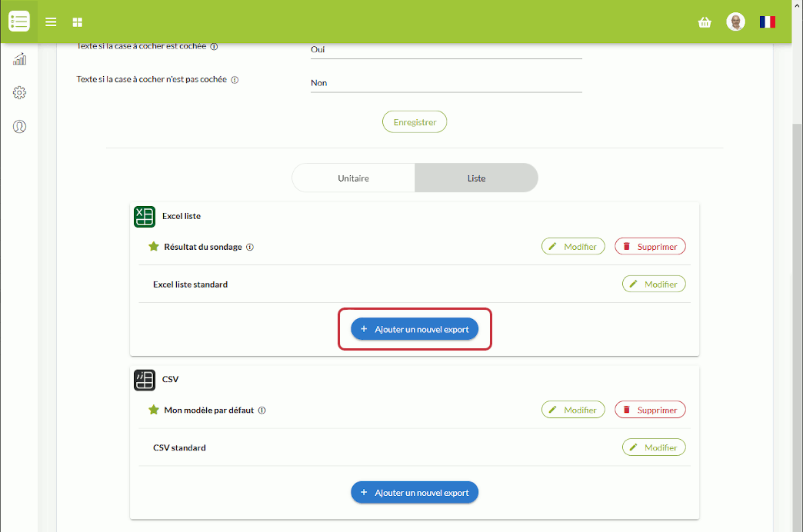Open statistics chart icon in sidebar
This screenshot has width=803, height=532.
[20, 59]
